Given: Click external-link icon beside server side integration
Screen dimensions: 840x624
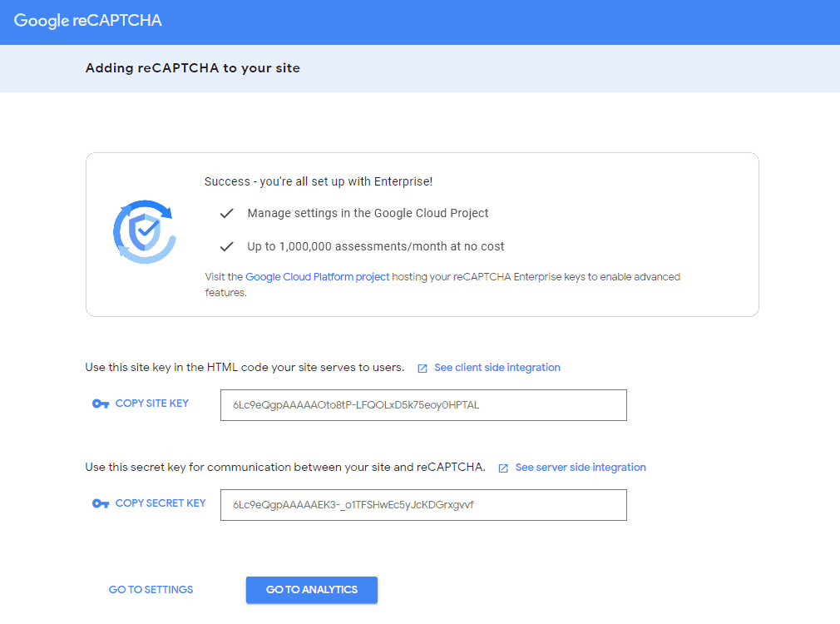Looking at the screenshot, I should tap(503, 468).
